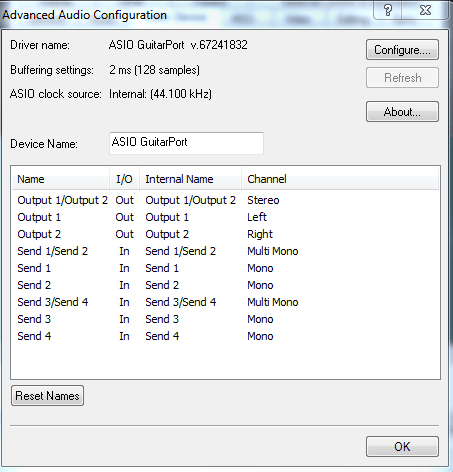Click the driver name value ASIO GuitarPort v.67241832

point(178,45)
